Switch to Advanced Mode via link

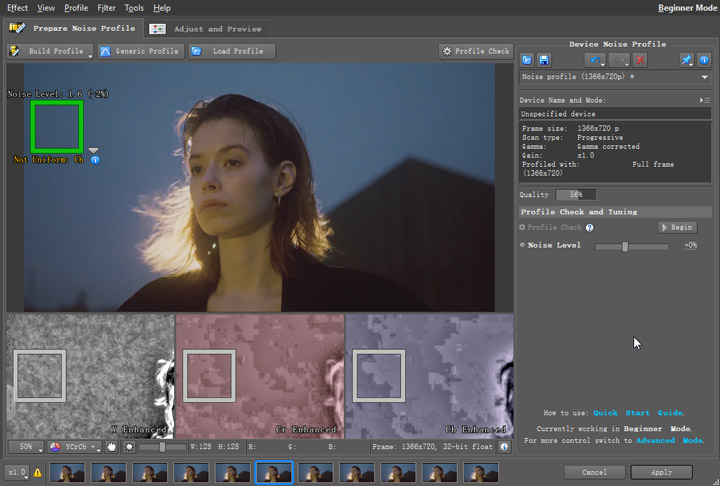tap(669, 440)
